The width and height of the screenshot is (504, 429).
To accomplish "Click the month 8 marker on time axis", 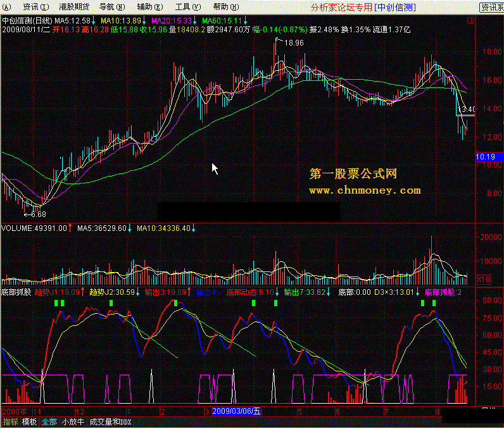I will [438, 411].
